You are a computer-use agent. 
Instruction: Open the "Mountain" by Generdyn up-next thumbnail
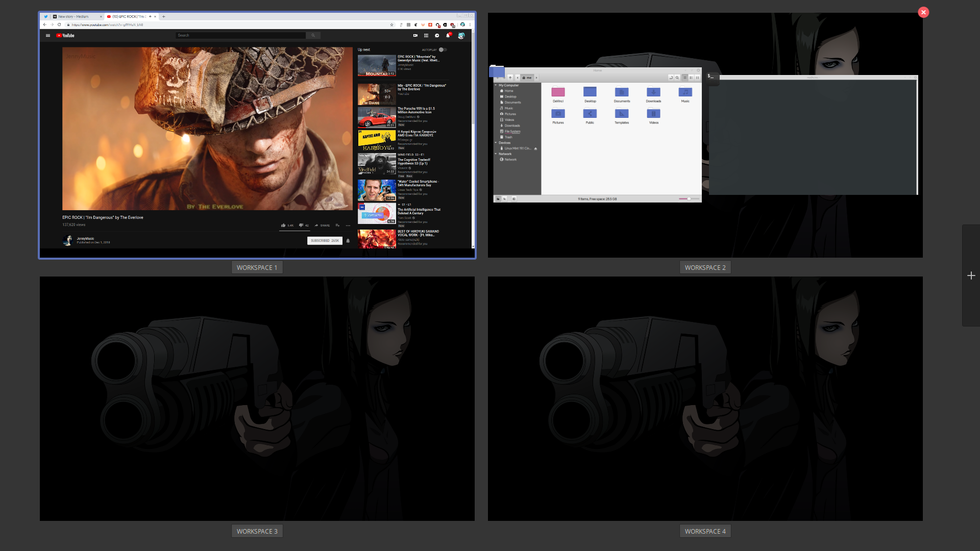(x=377, y=66)
